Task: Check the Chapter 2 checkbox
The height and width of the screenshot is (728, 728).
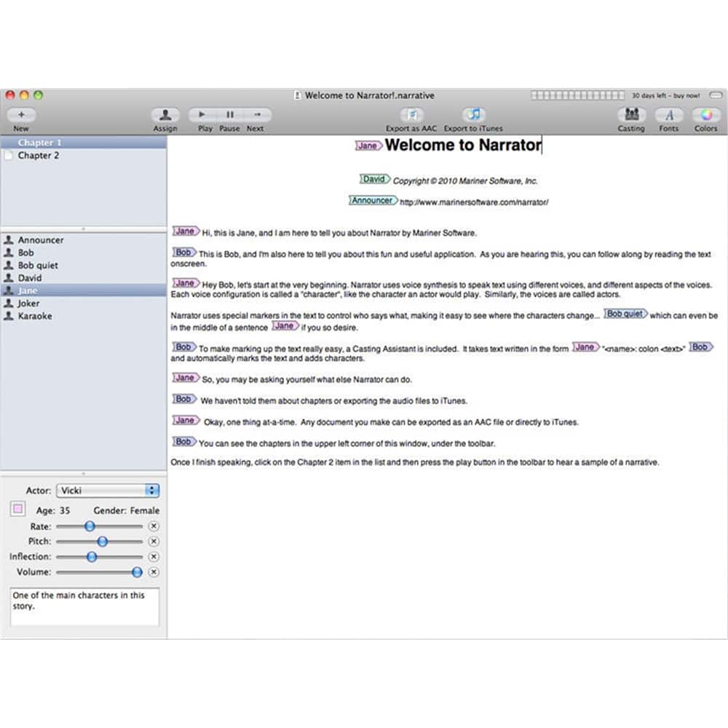Action: [x=9, y=156]
